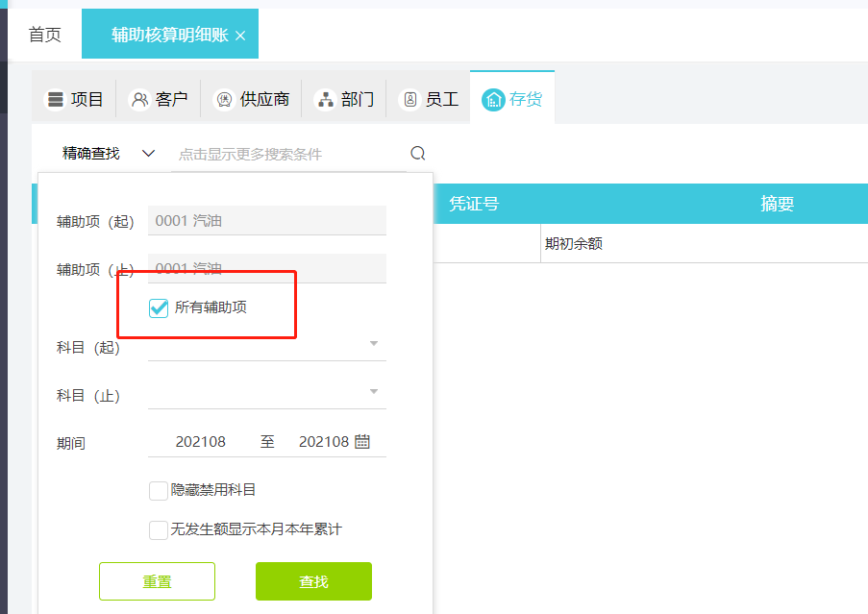
Task: Expand the 精确查找 dropdown chevron
Action: pyautogui.click(x=148, y=153)
